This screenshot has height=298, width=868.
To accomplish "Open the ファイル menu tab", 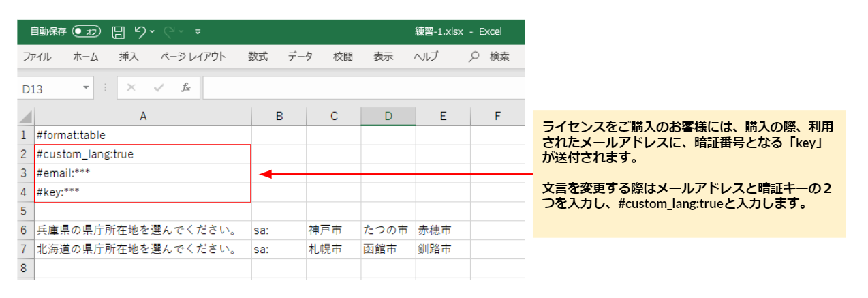I will tap(37, 57).
